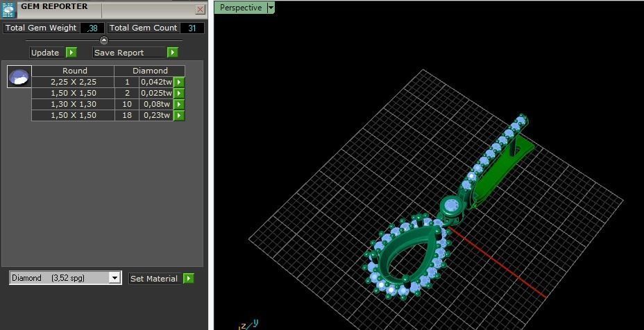Click the green arrow next to Save Report

click(x=173, y=53)
